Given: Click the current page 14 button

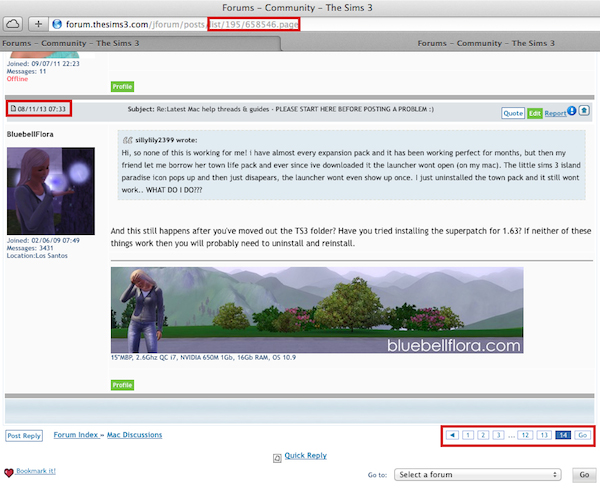Looking at the screenshot, I should click(x=563, y=435).
